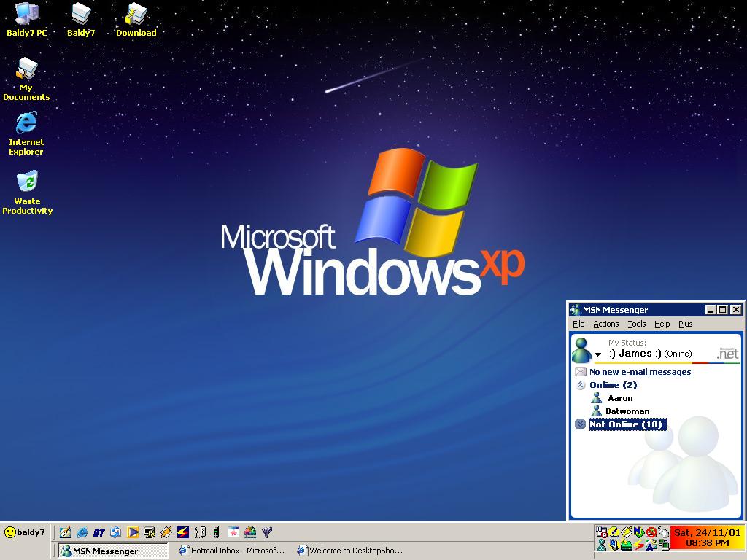Viewport: 747px width, 560px height.
Task: Click the envelope icon in Messenger
Action: (581, 372)
